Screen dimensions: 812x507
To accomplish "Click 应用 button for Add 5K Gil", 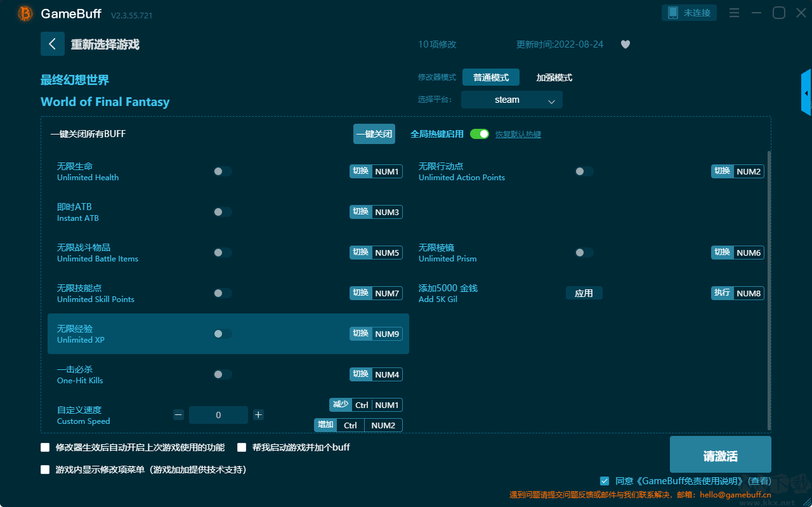I will pyautogui.click(x=584, y=293).
